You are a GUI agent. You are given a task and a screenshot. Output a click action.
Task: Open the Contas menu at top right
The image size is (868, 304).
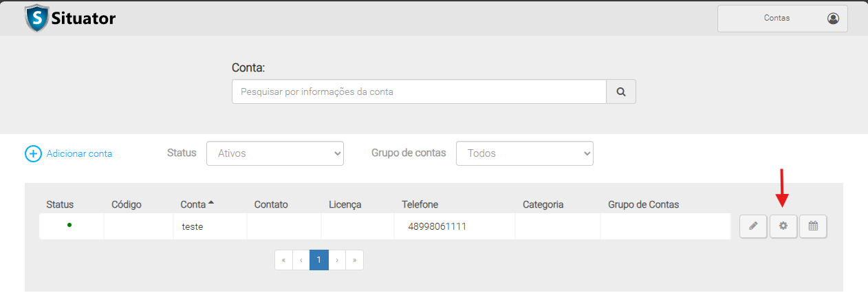pos(777,19)
